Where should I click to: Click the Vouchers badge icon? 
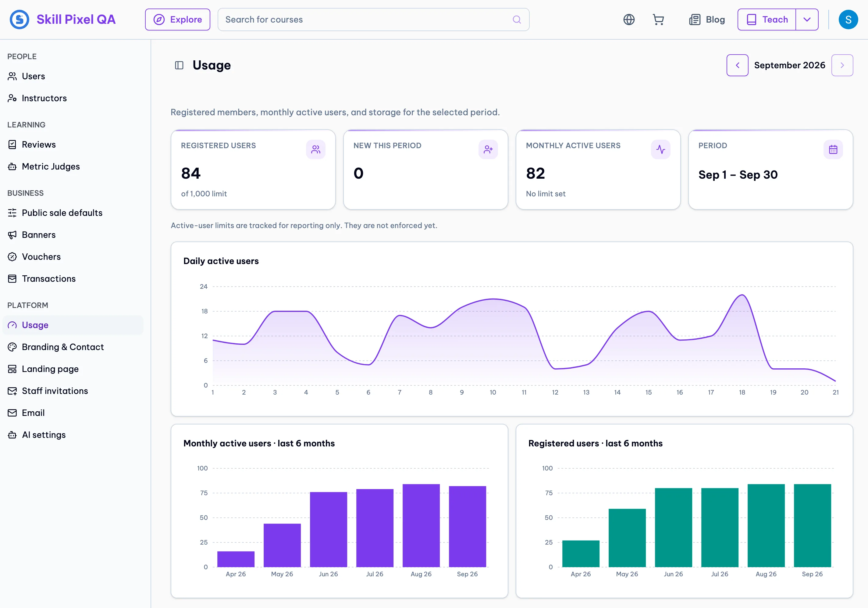coord(12,257)
